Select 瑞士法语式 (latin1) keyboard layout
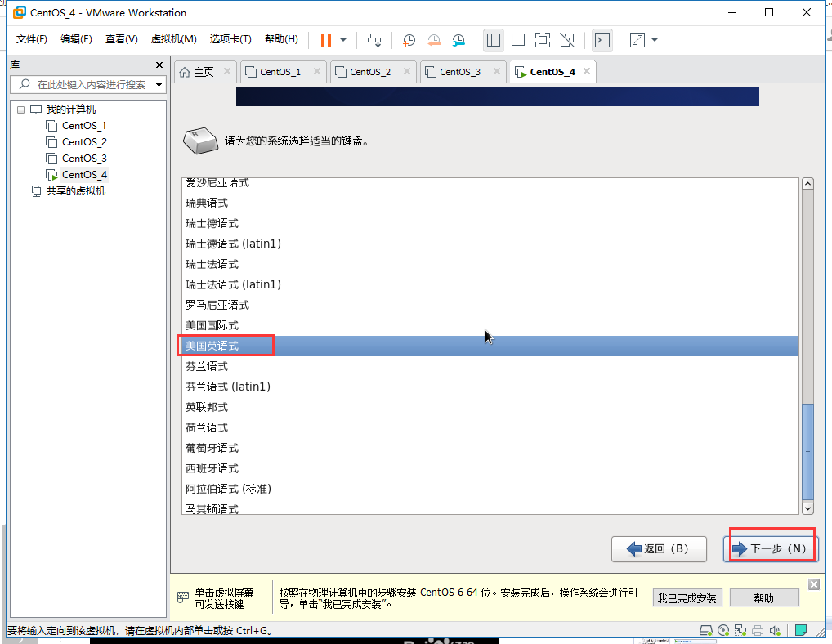Viewport: 832px width, 644px height. tap(490, 285)
